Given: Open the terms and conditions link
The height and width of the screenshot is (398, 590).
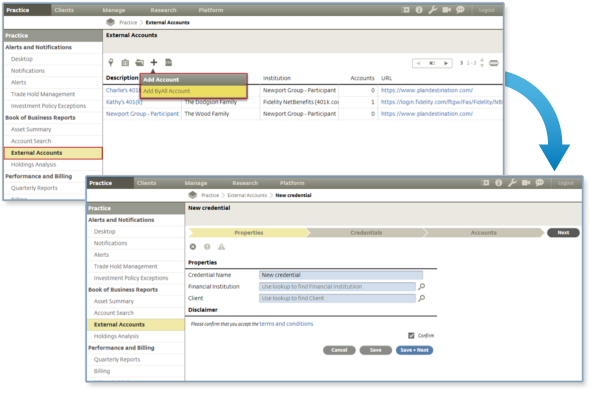Looking at the screenshot, I should (286, 324).
